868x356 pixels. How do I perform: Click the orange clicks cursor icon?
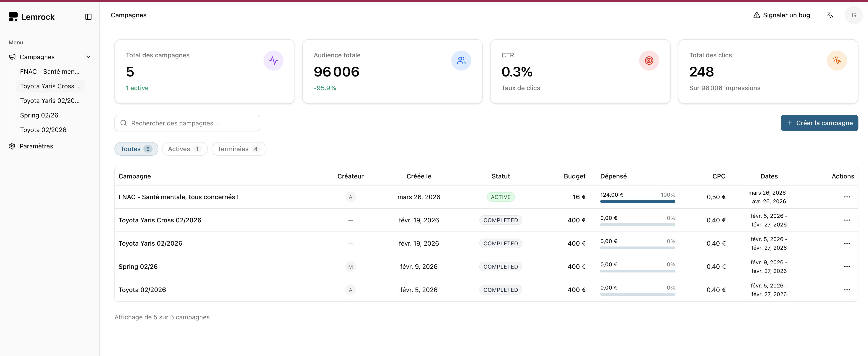[837, 61]
